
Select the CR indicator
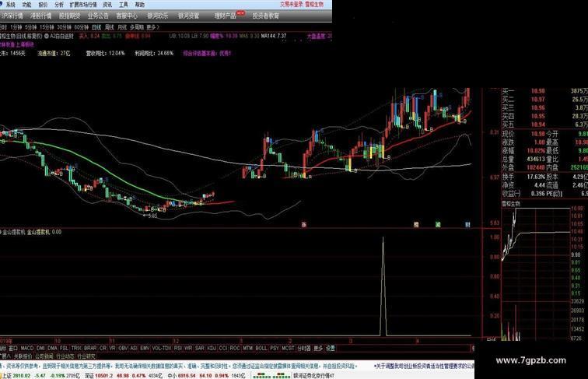pyautogui.click(x=103, y=348)
